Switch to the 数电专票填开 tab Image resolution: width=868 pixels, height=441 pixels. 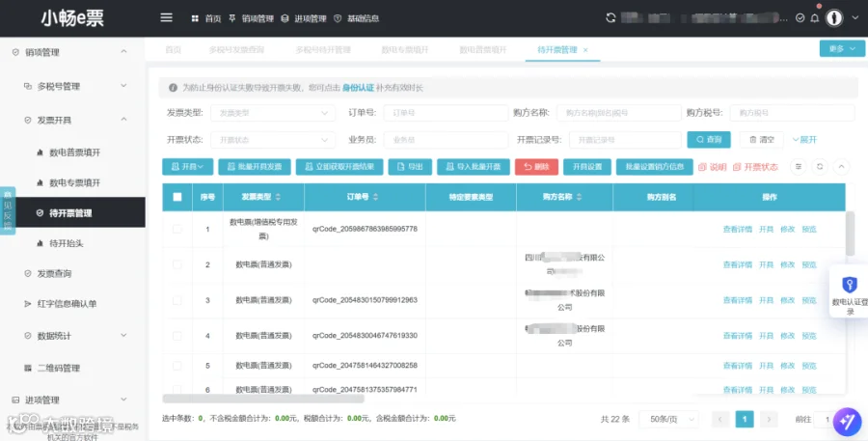coord(405,50)
